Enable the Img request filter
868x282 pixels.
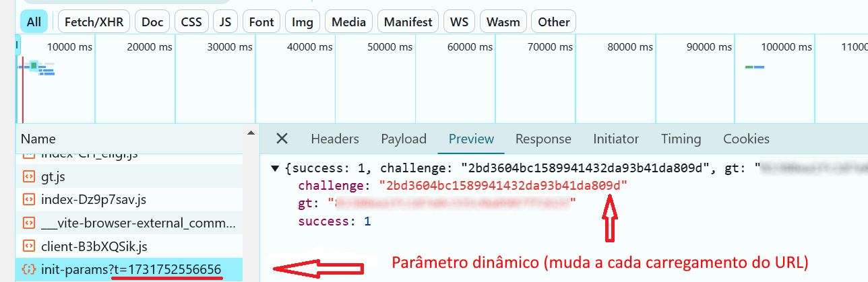tap(302, 22)
